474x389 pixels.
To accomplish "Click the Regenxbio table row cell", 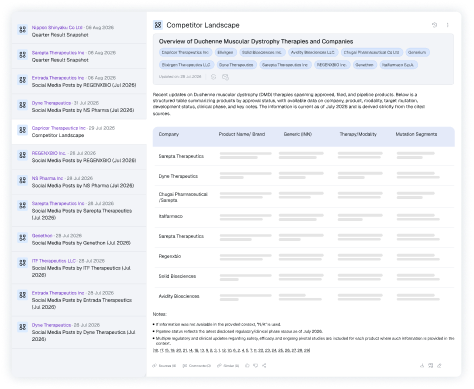I will (x=170, y=256).
